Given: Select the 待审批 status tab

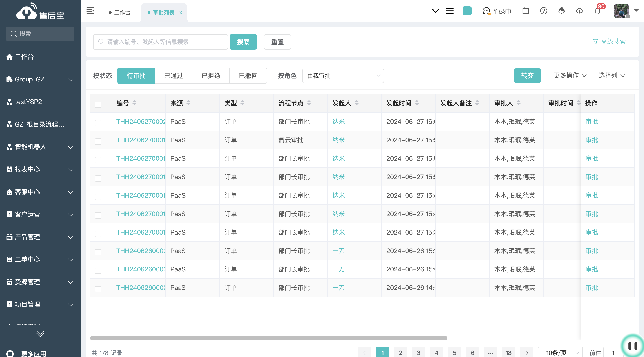Looking at the screenshot, I should pyautogui.click(x=136, y=76).
